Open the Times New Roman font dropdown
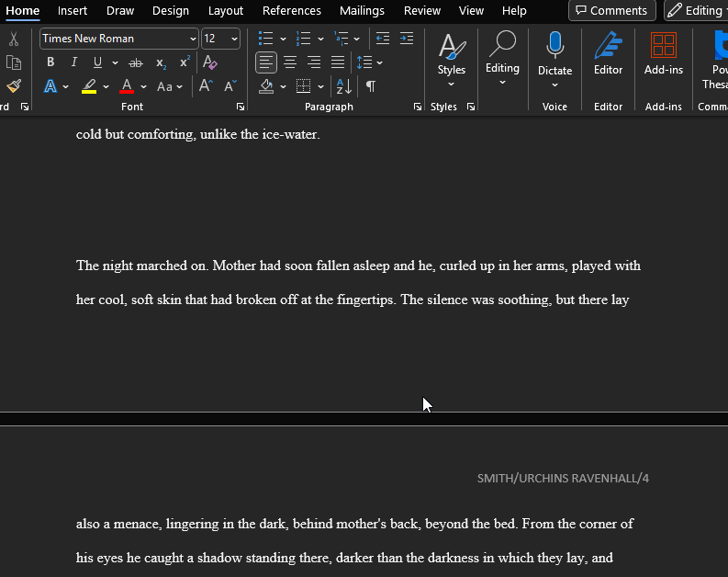Image resolution: width=728 pixels, height=577 pixels. 193,39
